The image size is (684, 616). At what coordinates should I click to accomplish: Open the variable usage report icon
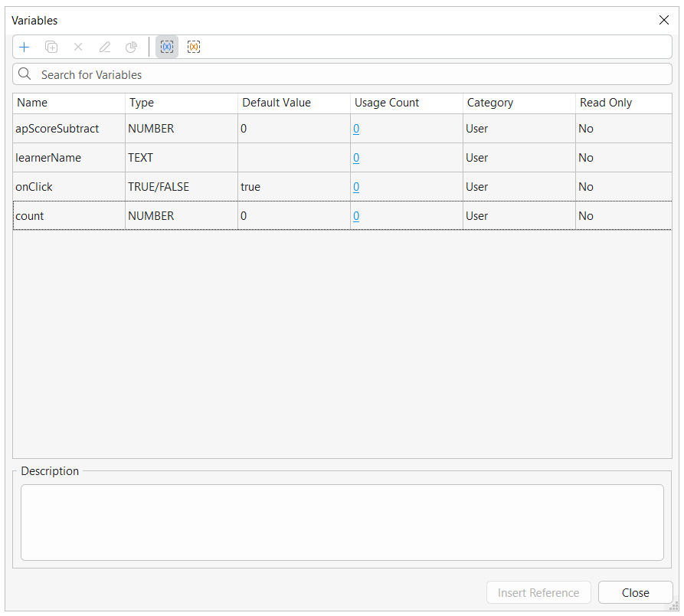coord(130,47)
